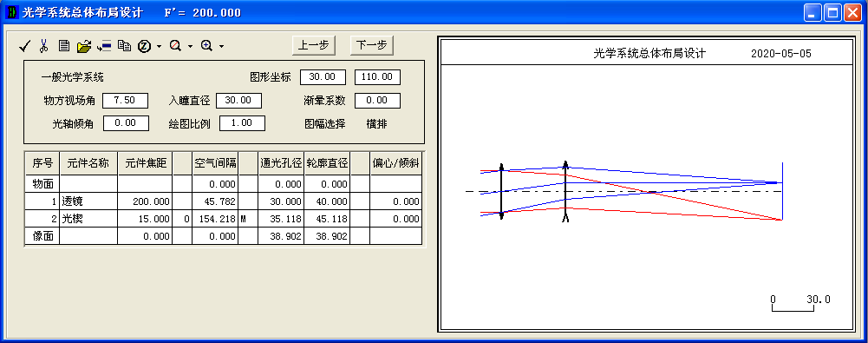Click the 上一步 button

(x=314, y=46)
